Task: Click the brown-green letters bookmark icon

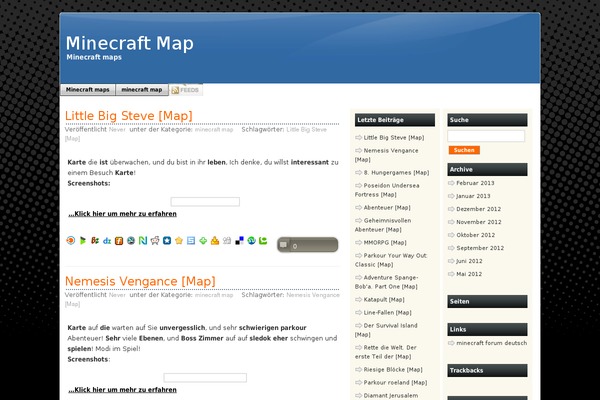Action: (x=95, y=240)
